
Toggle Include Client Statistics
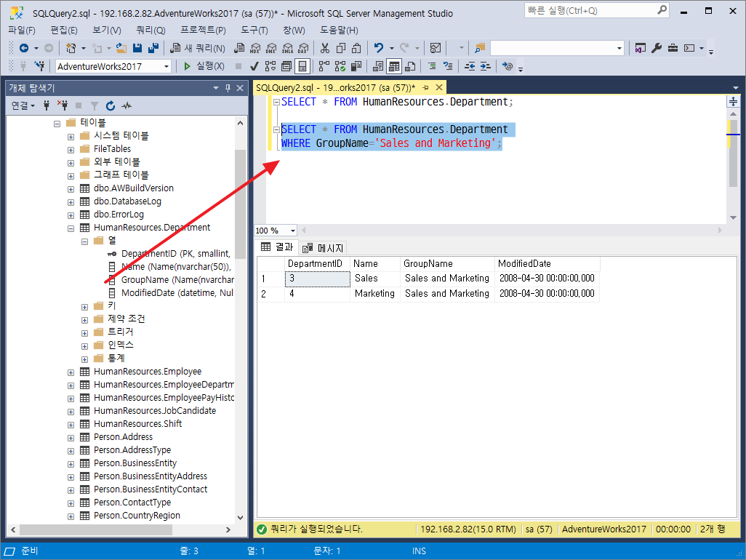(x=356, y=66)
